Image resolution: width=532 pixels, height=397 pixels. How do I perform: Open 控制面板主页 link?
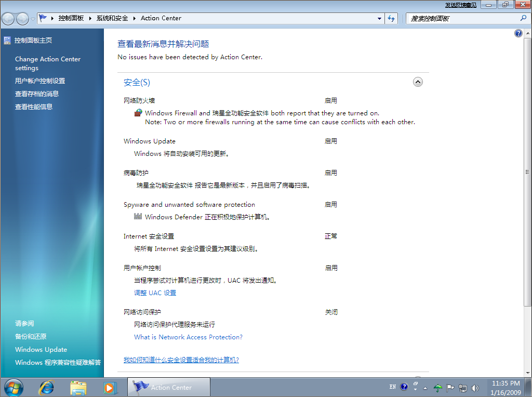[x=33, y=41]
